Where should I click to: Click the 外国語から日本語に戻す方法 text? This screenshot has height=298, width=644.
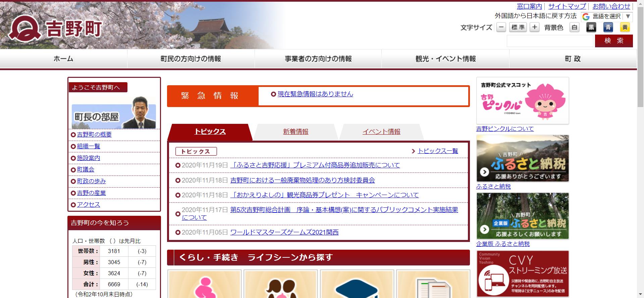(x=536, y=16)
